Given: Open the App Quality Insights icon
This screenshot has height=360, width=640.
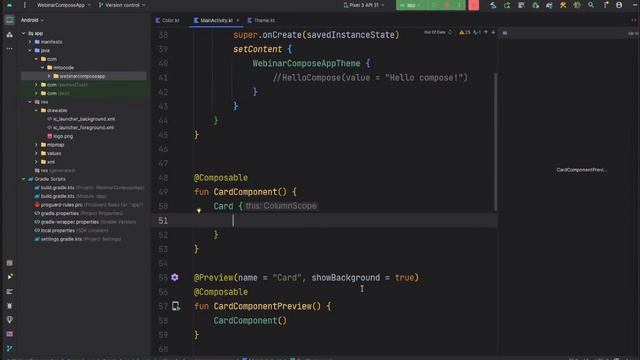Looking at the screenshot, I should tap(9, 320).
